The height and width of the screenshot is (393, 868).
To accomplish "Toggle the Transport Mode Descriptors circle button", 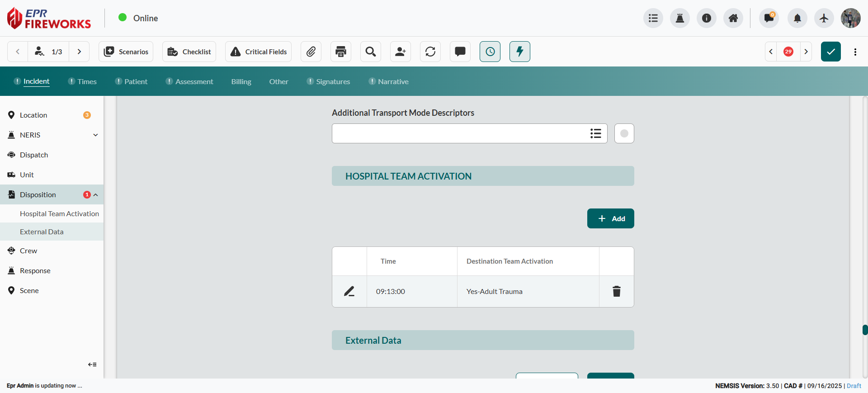I will [x=624, y=133].
